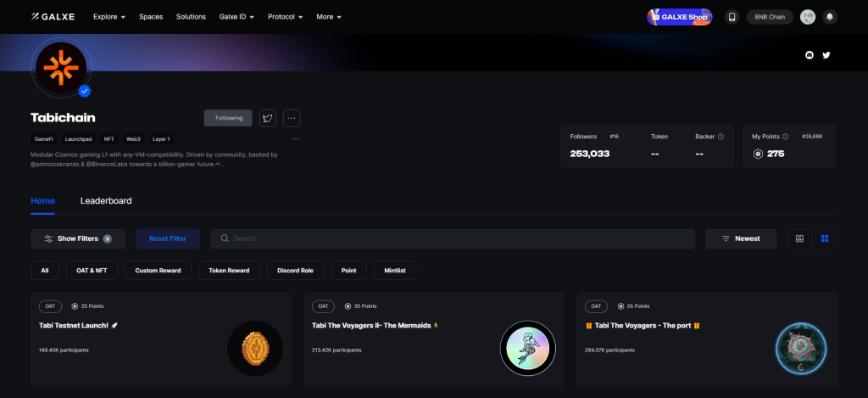Switch to the list layout view
Viewport: 868px width, 398px height.
pyautogui.click(x=799, y=238)
